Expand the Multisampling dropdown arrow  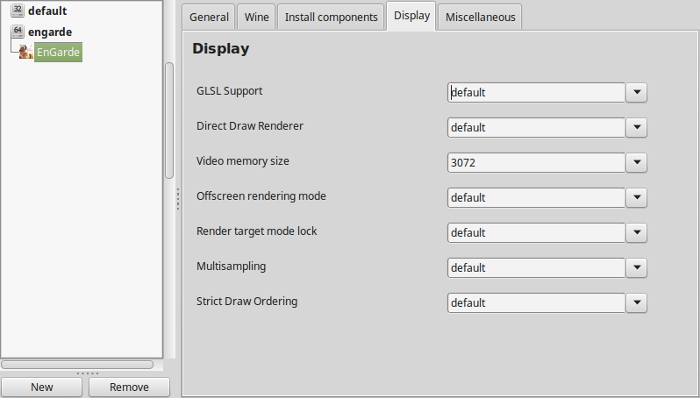pyautogui.click(x=637, y=268)
